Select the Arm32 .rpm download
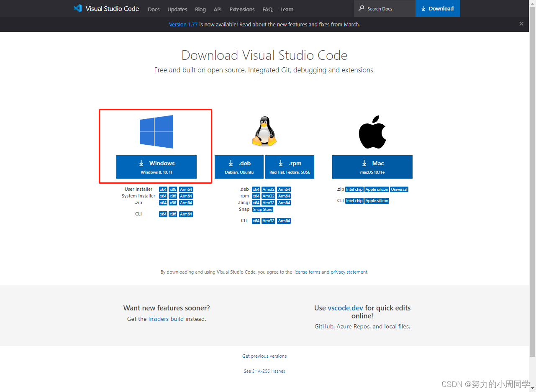Image resolution: width=536 pixels, height=392 pixels. (x=268, y=196)
